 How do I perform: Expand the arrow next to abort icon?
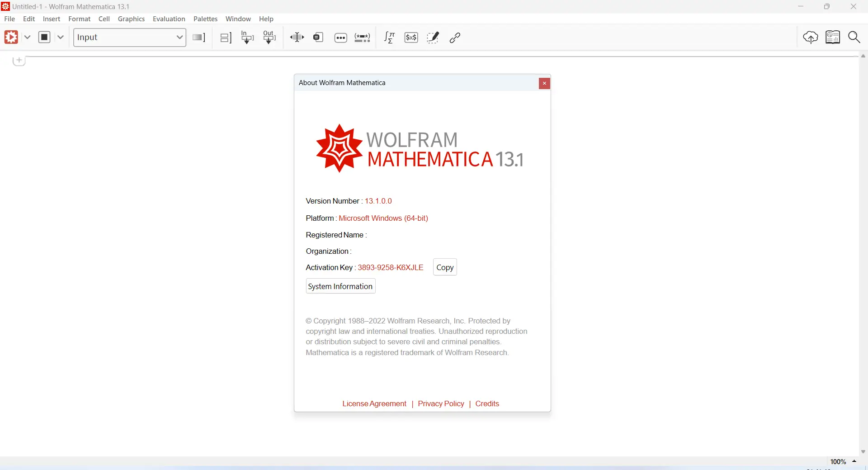(x=61, y=38)
